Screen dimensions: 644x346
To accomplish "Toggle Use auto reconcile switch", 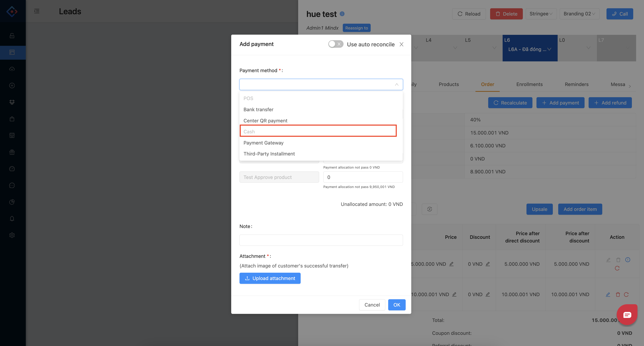I will click(x=335, y=44).
